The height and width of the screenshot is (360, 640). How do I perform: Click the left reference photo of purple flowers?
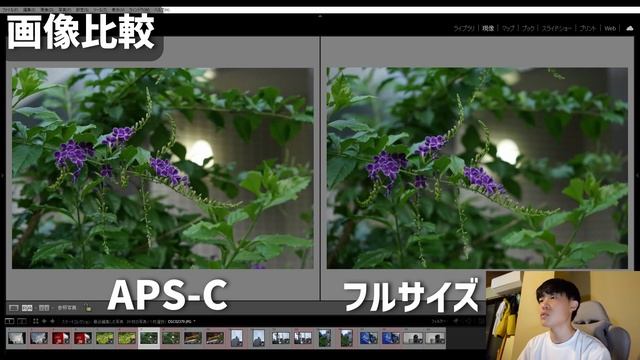point(163,168)
